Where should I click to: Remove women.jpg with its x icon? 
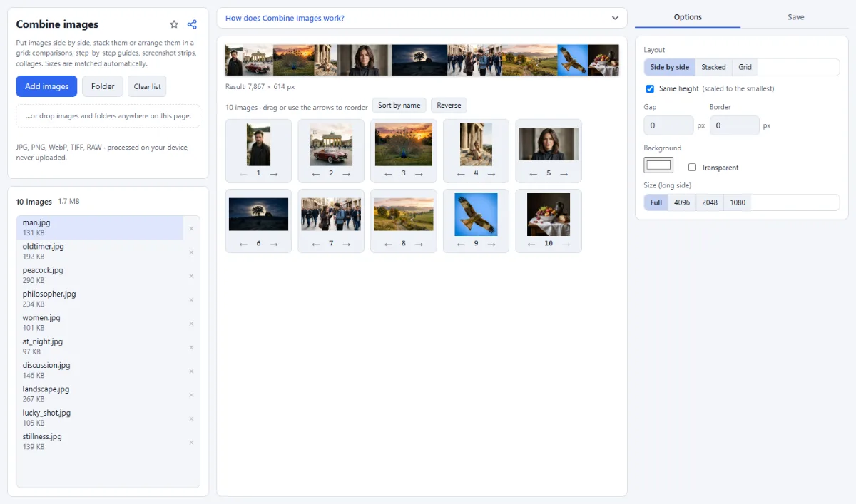coord(191,324)
